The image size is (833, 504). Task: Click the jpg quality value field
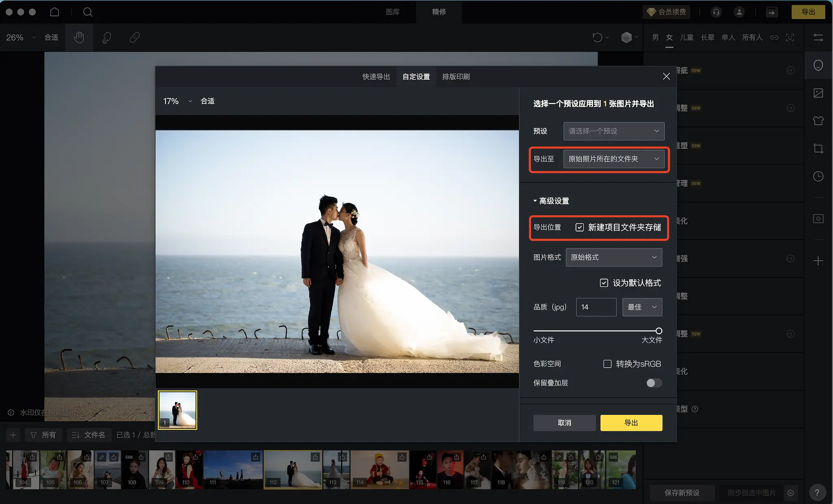(596, 307)
